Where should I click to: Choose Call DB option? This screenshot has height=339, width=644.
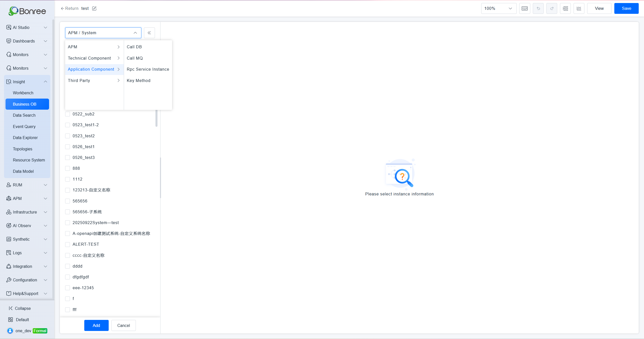tap(148, 47)
